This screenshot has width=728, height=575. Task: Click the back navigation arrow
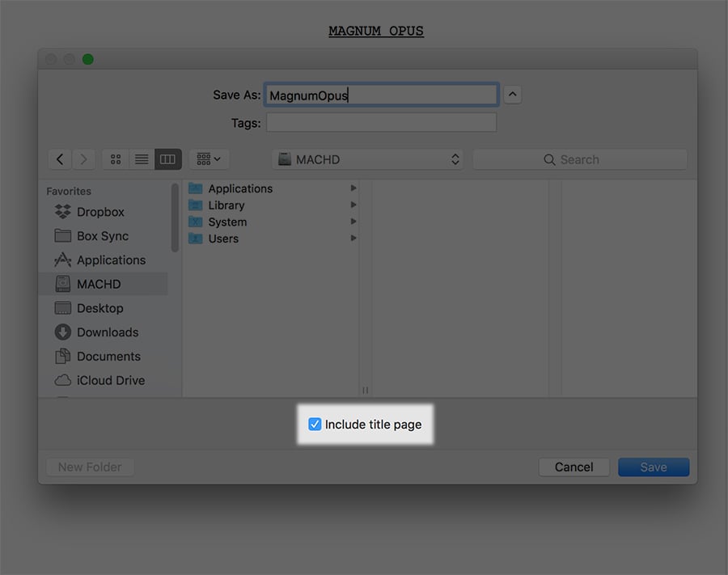[x=59, y=159]
